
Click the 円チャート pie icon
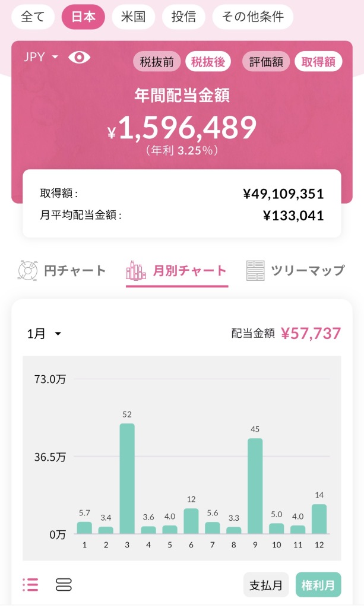[28, 271]
